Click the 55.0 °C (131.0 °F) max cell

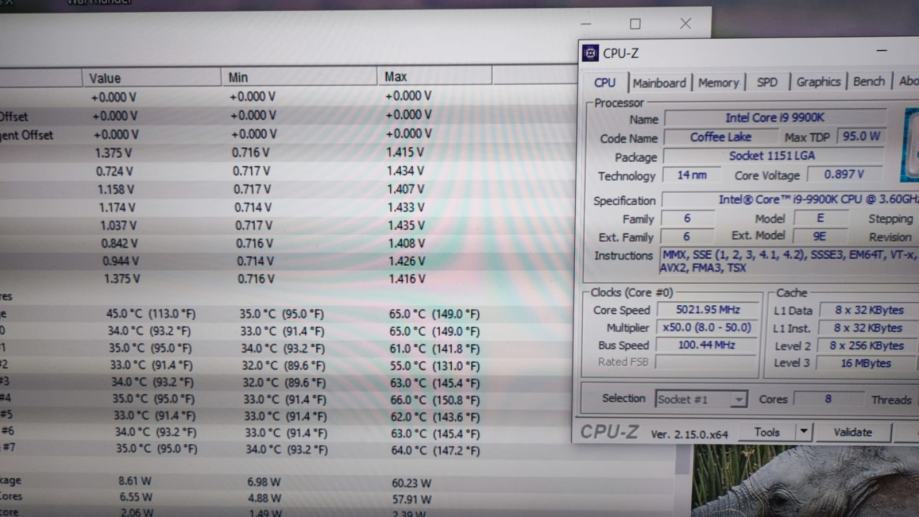pyautogui.click(x=435, y=366)
